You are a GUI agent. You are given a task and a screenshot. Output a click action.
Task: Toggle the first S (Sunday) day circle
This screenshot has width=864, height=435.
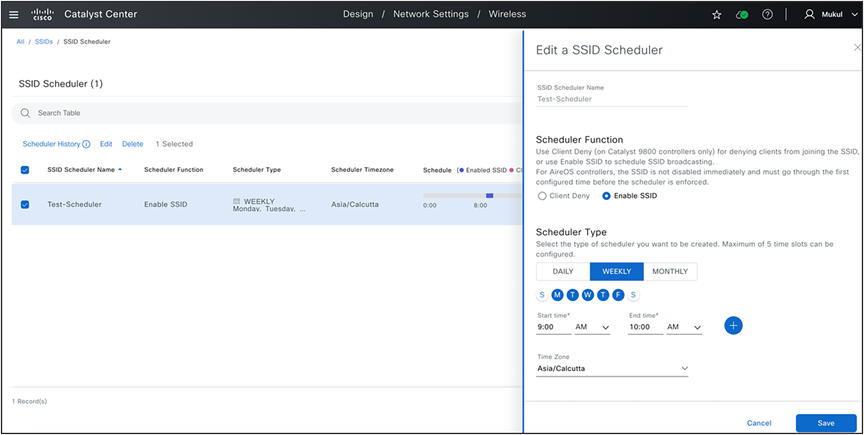pos(542,295)
